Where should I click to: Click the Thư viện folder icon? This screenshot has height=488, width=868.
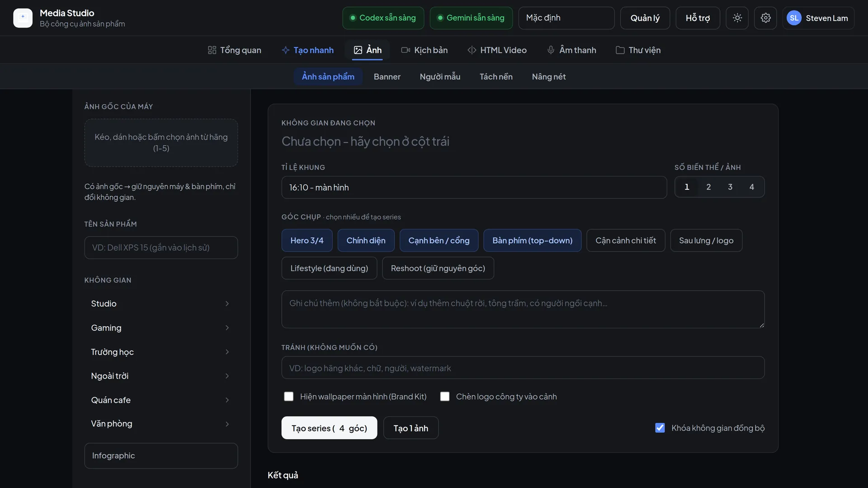point(620,50)
